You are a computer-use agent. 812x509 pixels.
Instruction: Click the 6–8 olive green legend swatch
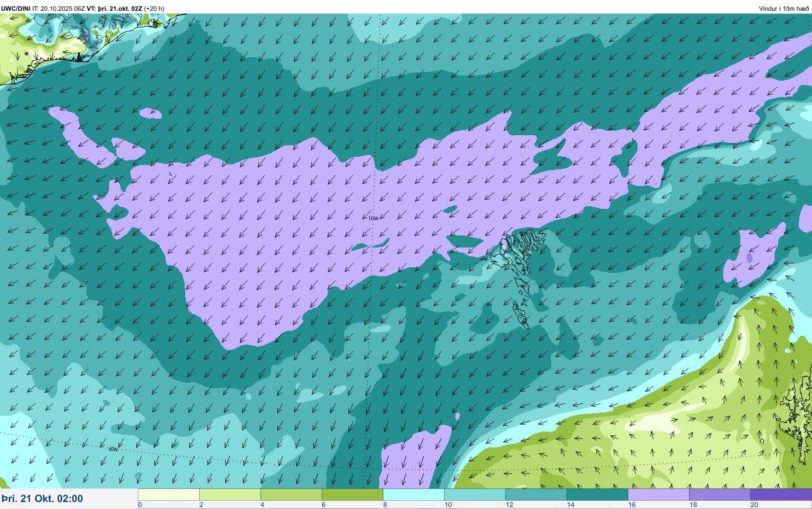pos(352,494)
